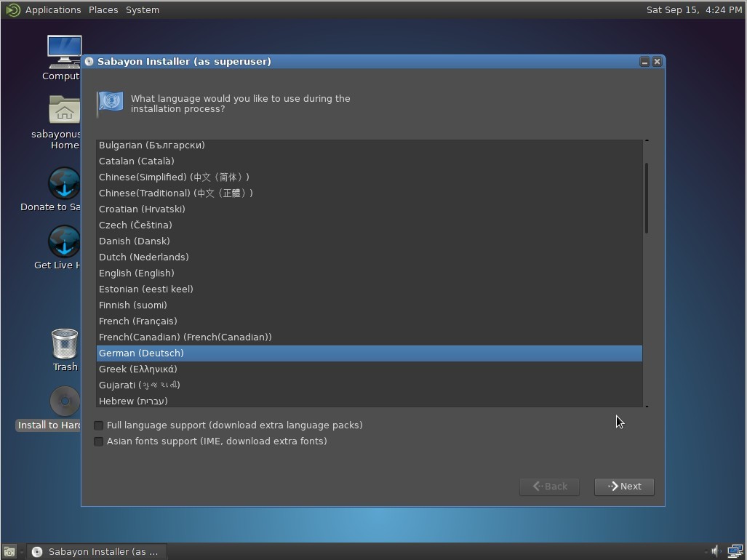
Task: Select the Install to Hard Drive disc icon
Action: tap(64, 401)
